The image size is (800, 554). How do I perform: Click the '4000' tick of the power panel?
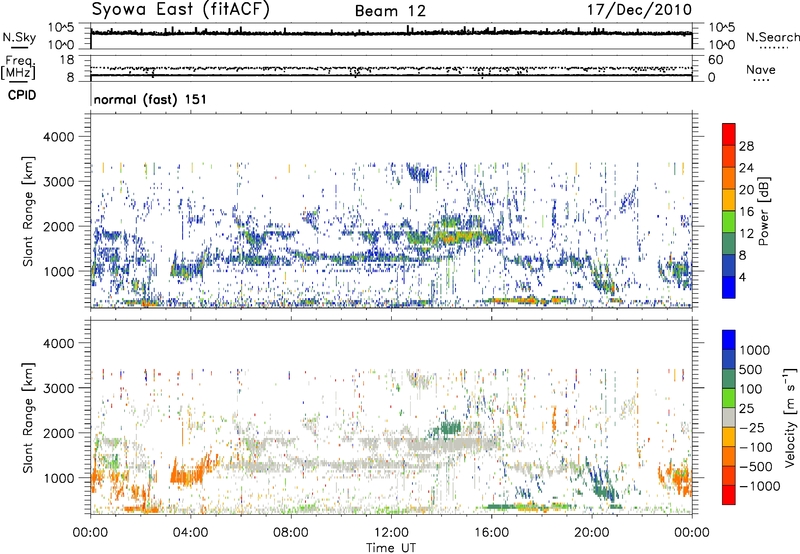(x=58, y=137)
